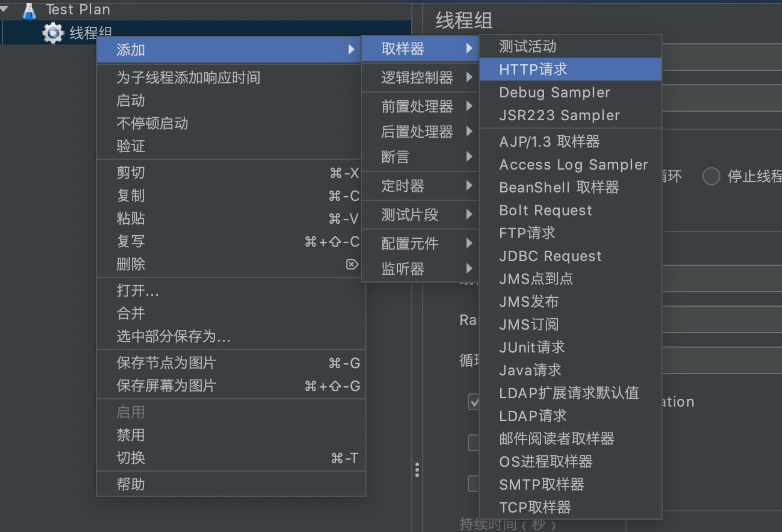Screen dimensions: 782x532
Task: Click 删除 in the context menu
Action: [229, 264]
